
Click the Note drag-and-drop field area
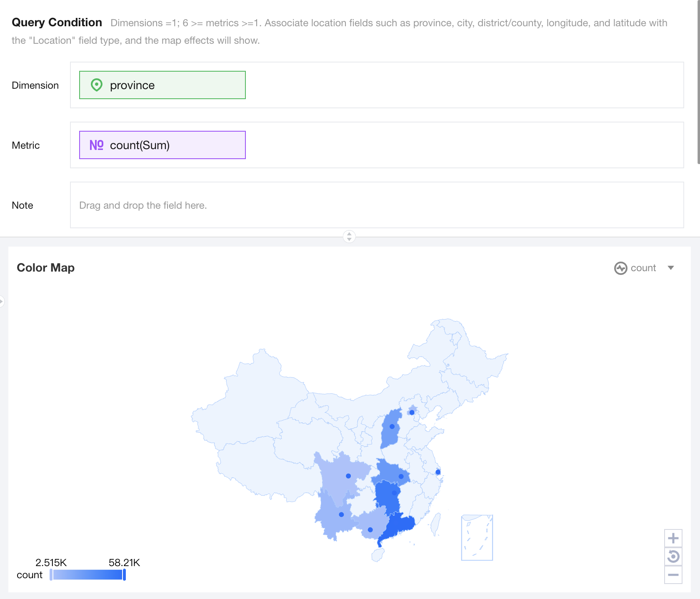point(377,205)
